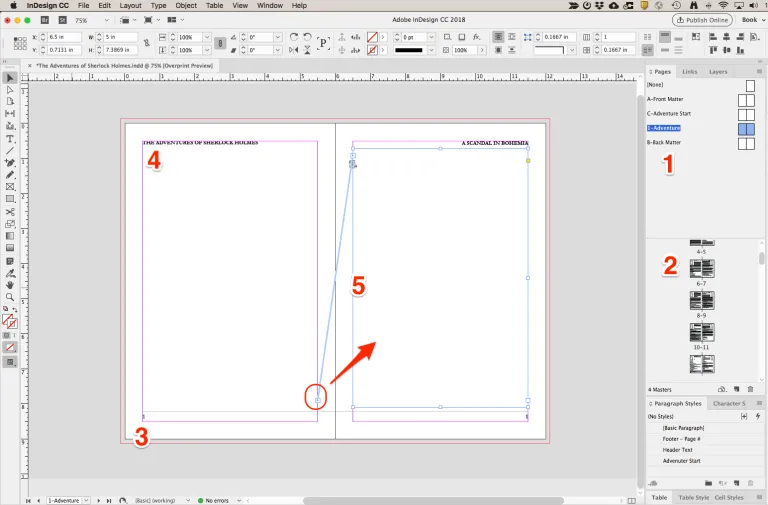The height and width of the screenshot is (505, 768).
Task: Select the Zoom magnifier tool
Action: tap(10, 297)
